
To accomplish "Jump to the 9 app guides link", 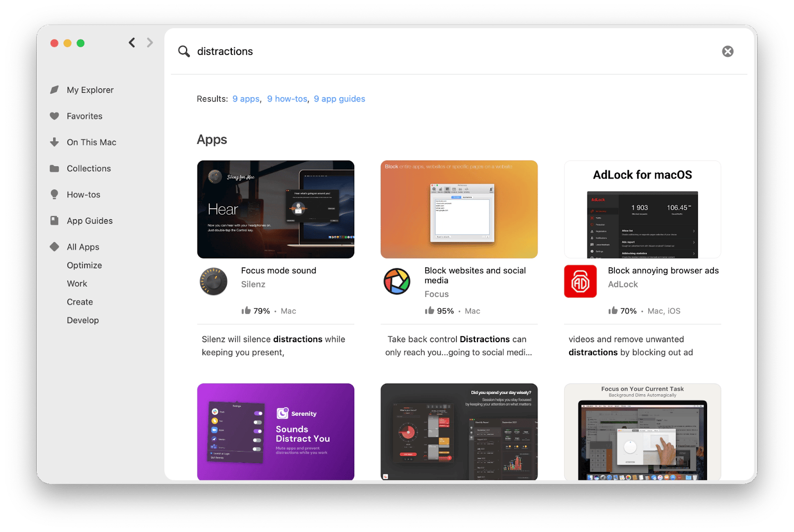I will pos(339,99).
